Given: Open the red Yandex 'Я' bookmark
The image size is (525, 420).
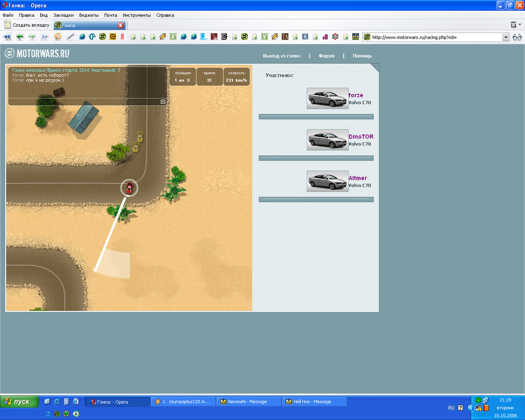Looking at the screenshot, I should [x=122, y=37].
